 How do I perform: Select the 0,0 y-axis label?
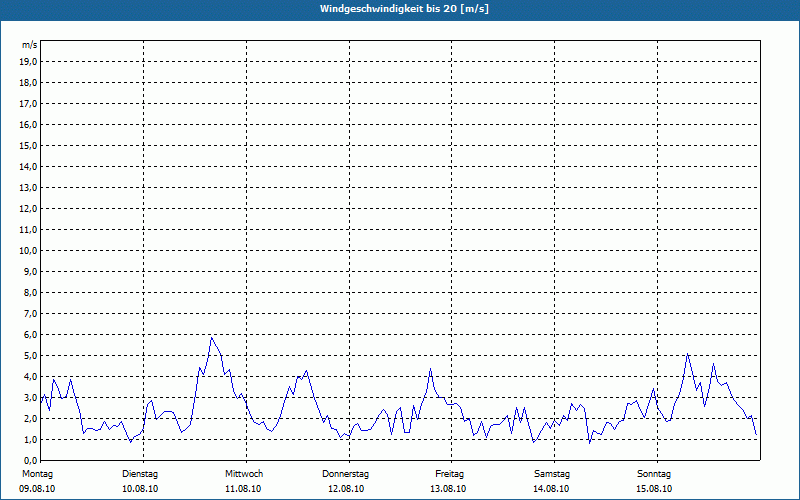pyautogui.click(x=30, y=460)
